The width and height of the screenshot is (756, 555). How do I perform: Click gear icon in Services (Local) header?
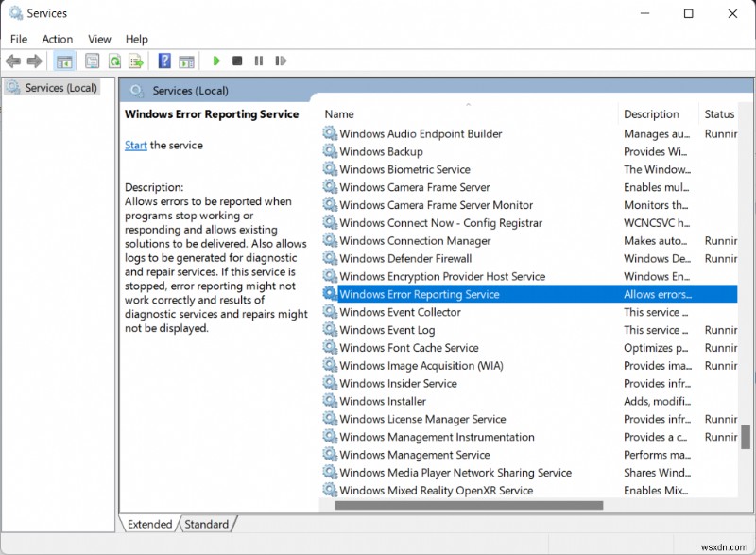136,91
